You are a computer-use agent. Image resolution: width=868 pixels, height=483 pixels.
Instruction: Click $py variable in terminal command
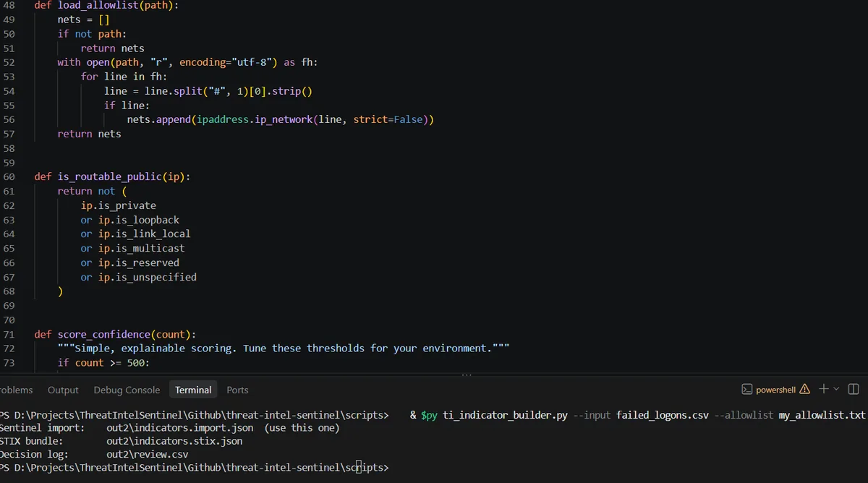(x=429, y=416)
